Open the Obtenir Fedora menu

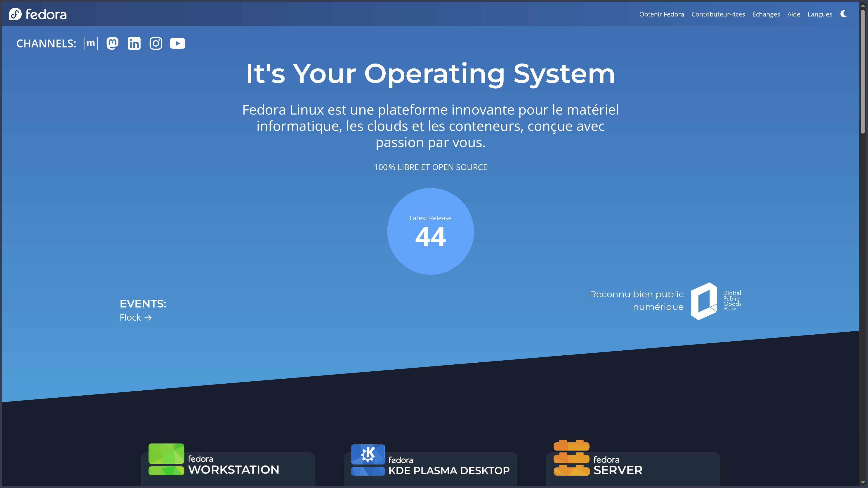tap(661, 14)
